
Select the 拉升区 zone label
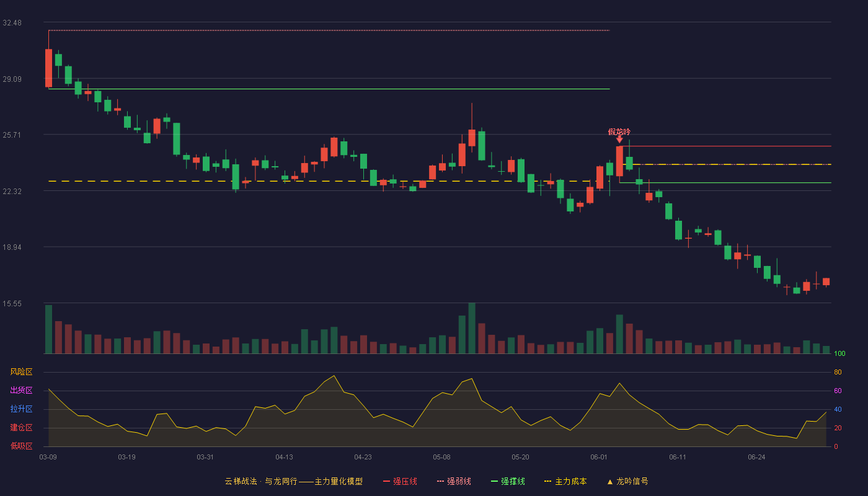coord(21,409)
